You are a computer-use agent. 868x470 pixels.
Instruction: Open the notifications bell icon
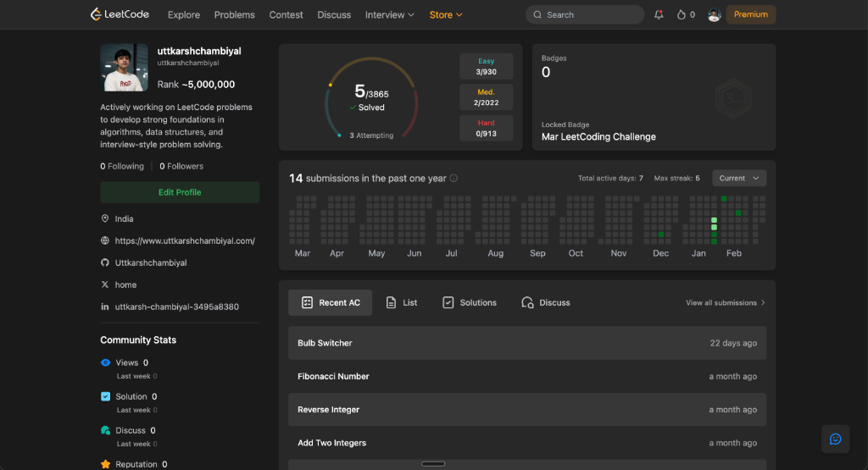[659, 15]
